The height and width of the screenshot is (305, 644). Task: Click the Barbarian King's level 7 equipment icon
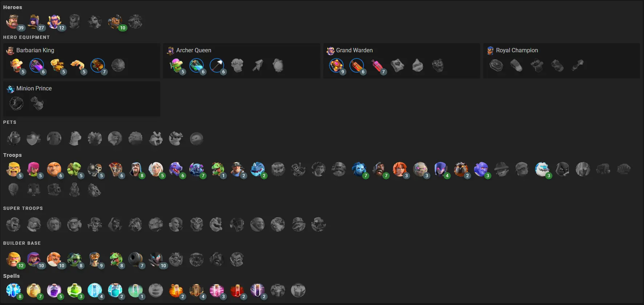(98, 66)
